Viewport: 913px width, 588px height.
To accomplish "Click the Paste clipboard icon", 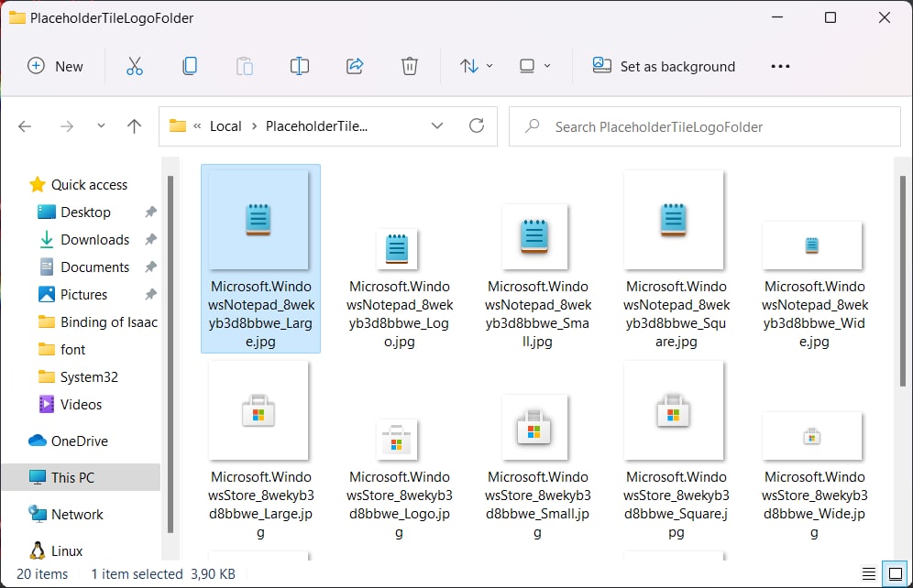I will 245,66.
